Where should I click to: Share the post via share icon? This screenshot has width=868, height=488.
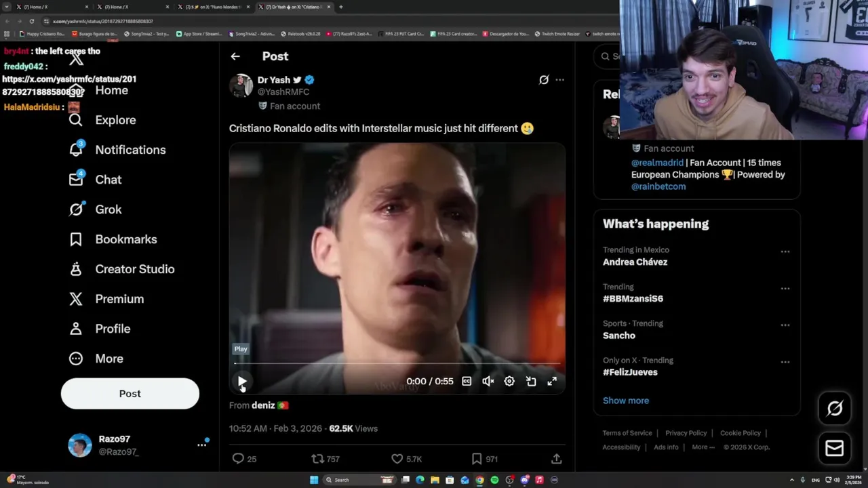click(x=556, y=459)
